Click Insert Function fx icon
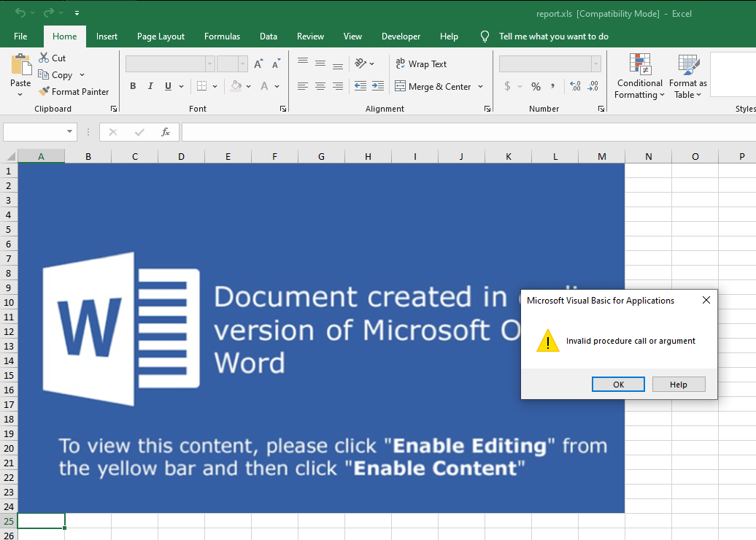Screen dimensions: 756x540 [x=166, y=131]
